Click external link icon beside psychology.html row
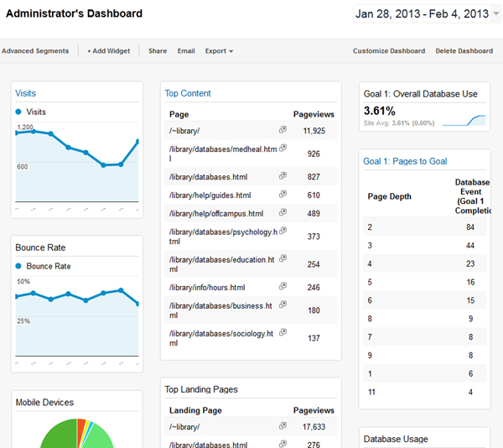This screenshot has width=503, height=448. coord(283,231)
